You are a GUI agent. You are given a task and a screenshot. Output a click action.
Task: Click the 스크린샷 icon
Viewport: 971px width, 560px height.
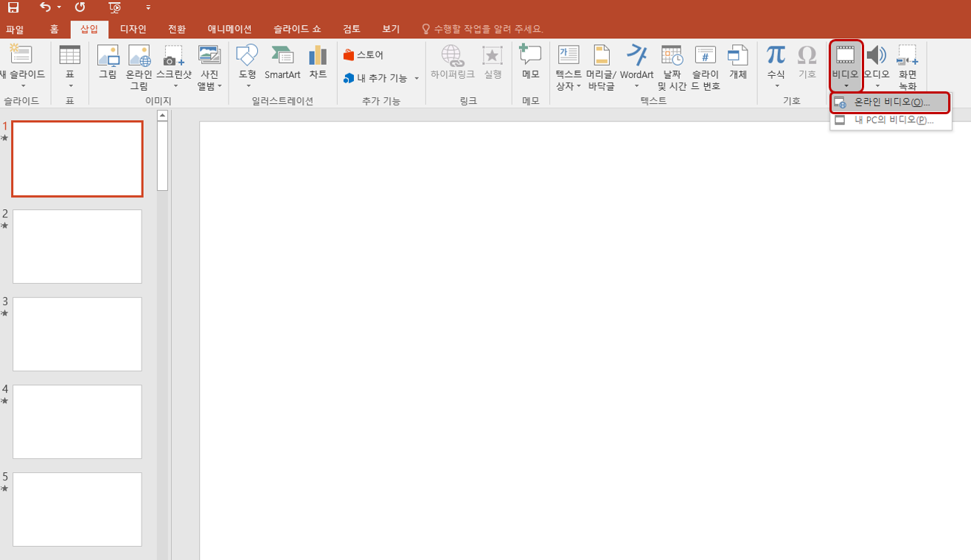(x=174, y=56)
